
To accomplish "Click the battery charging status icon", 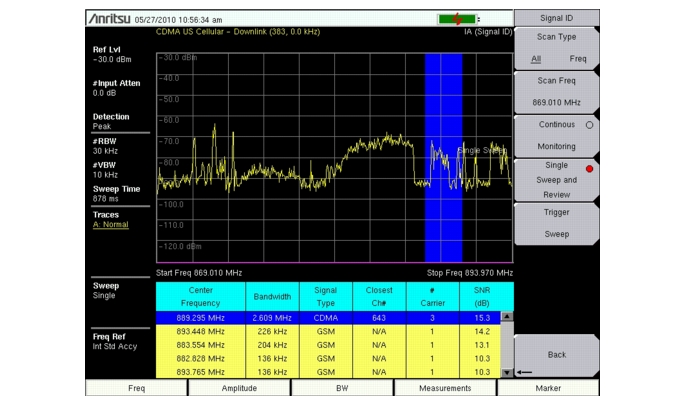I will tap(457, 18).
